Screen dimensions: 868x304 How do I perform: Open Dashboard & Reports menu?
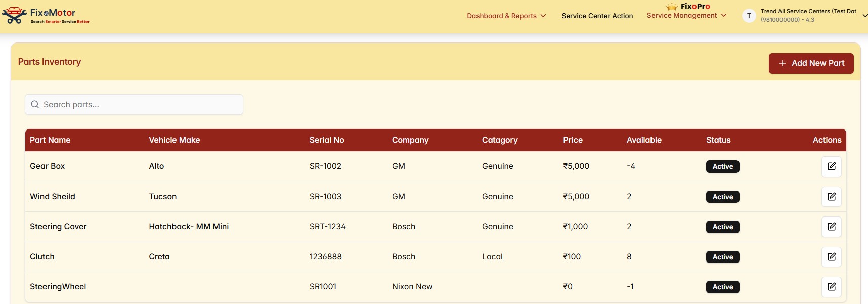(506, 16)
